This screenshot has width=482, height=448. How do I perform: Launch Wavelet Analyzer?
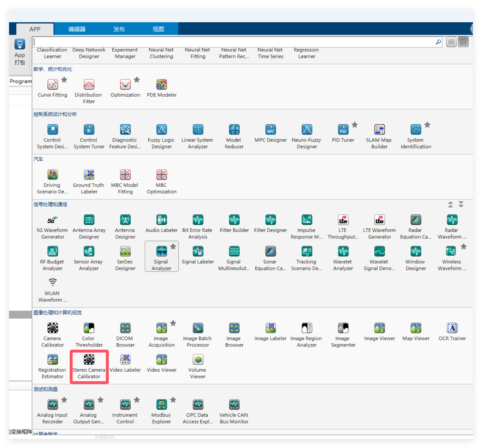[x=343, y=258]
